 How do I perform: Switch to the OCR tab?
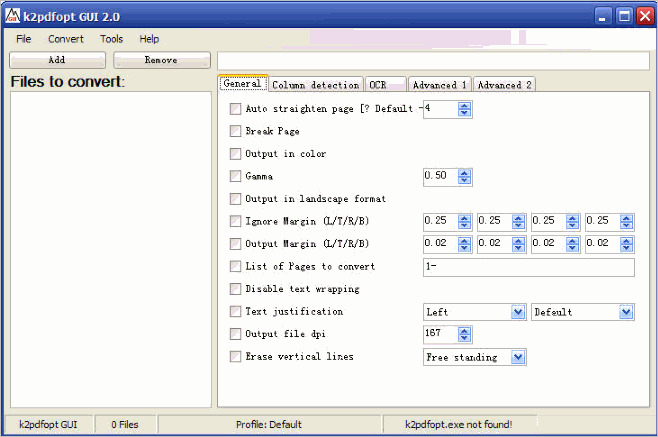[386, 85]
